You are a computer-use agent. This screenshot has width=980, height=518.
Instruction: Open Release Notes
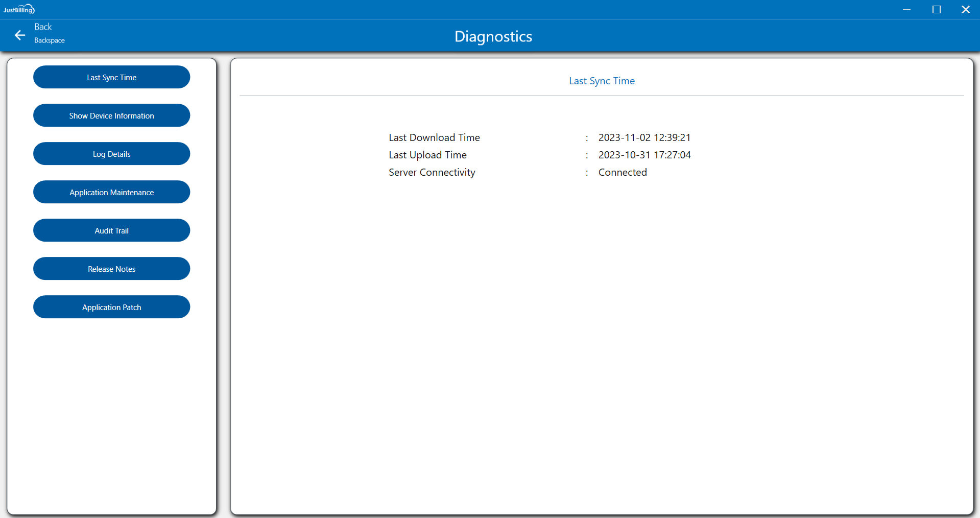tap(111, 269)
